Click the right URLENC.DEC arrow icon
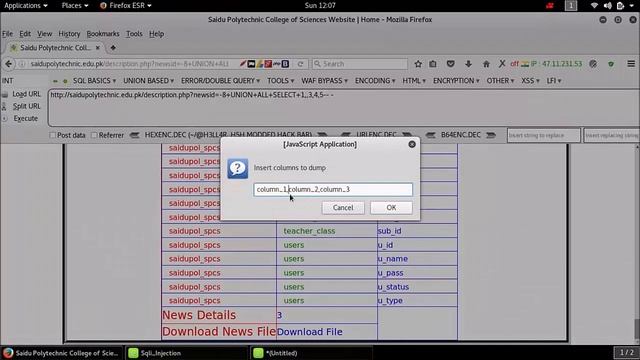Image resolution: width=640 pixels, height=360 pixels. (407, 135)
